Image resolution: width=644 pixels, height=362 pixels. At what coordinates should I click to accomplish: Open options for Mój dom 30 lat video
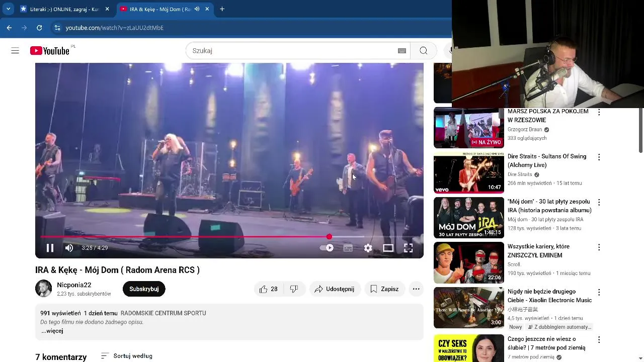pyautogui.click(x=599, y=202)
